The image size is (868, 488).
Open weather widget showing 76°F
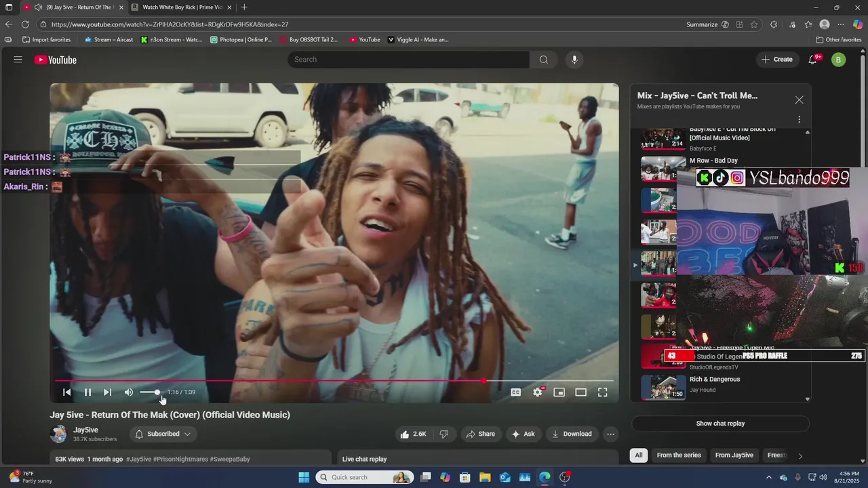30,477
